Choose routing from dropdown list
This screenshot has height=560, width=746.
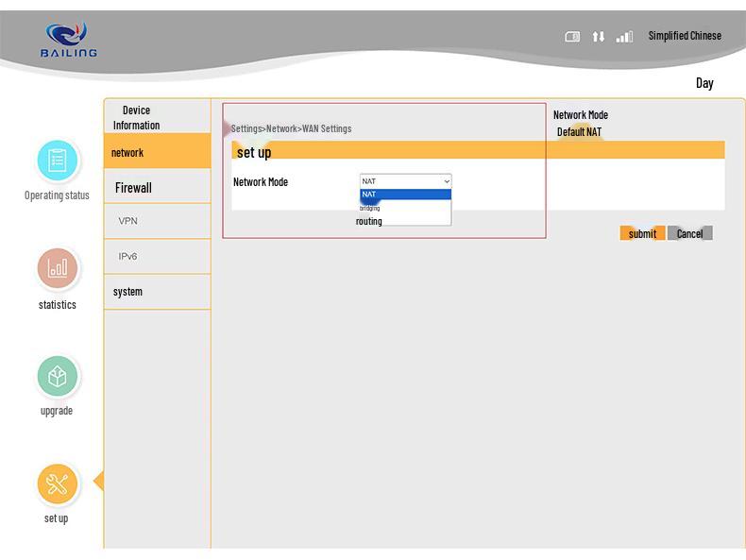coord(406,221)
